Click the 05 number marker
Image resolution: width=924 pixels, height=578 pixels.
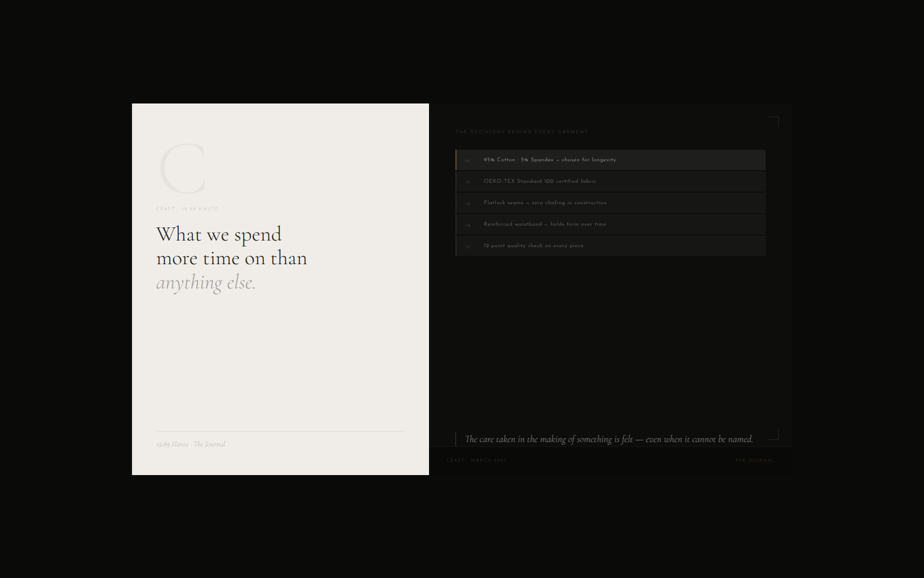[x=467, y=246]
